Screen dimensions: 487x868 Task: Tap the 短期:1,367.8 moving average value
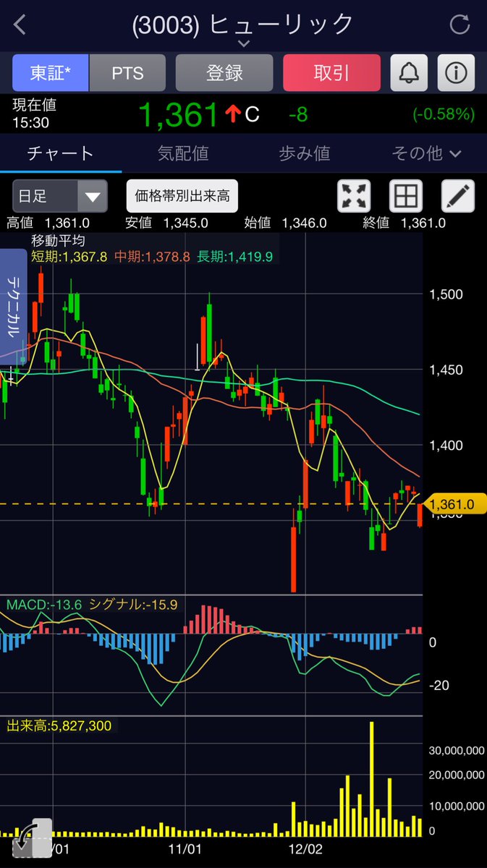[x=69, y=256]
